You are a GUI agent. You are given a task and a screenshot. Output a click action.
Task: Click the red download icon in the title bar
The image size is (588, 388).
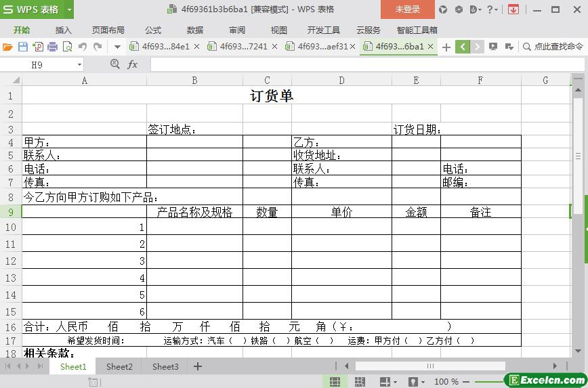pyautogui.click(x=513, y=9)
